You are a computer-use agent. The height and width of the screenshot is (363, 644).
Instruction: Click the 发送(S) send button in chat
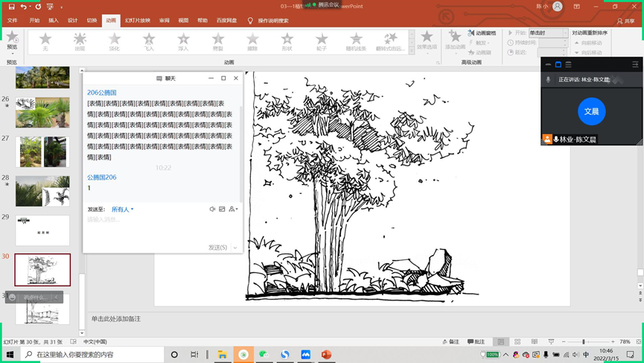(217, 247)
